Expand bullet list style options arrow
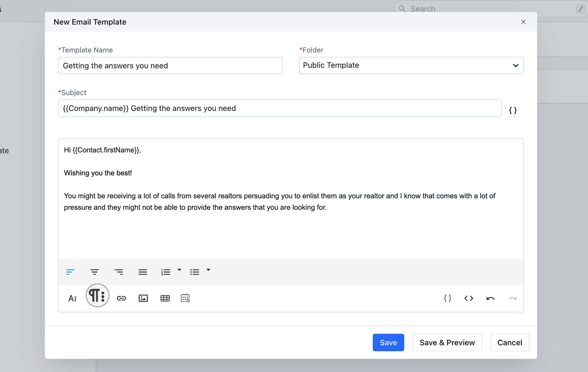Screen dimensions: 588x372 208,270
